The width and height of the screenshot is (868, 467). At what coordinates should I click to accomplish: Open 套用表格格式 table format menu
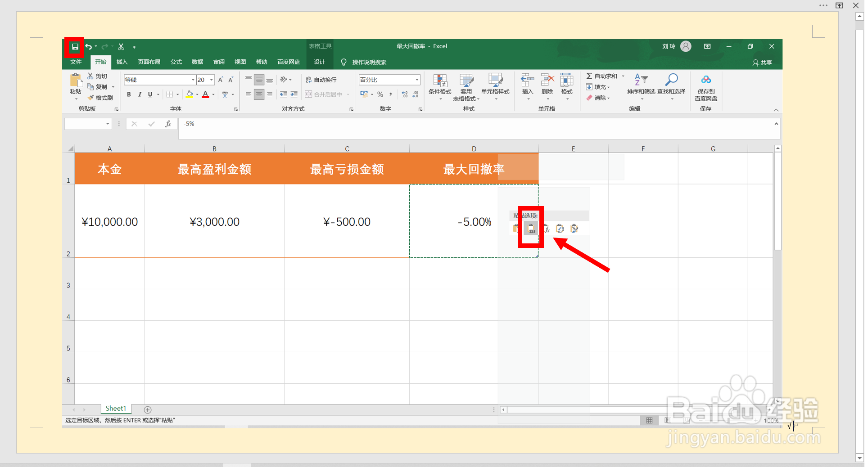point(466,87)
